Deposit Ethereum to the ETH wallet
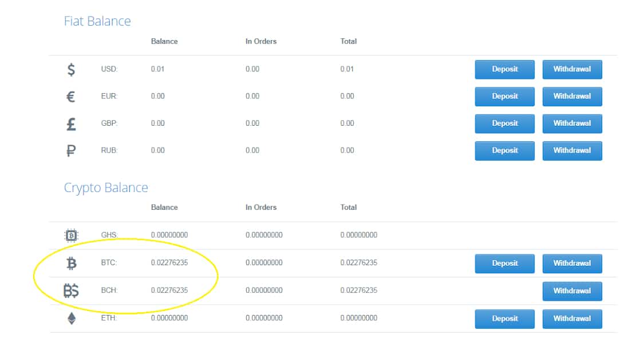This screenshot has width=644, height=339. 504,318
